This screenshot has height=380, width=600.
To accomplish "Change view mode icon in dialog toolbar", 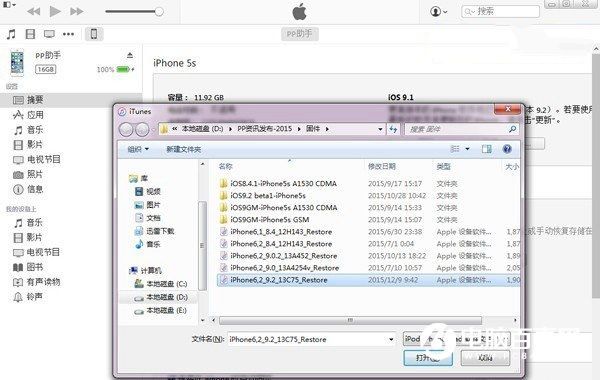I will (455, 149).
